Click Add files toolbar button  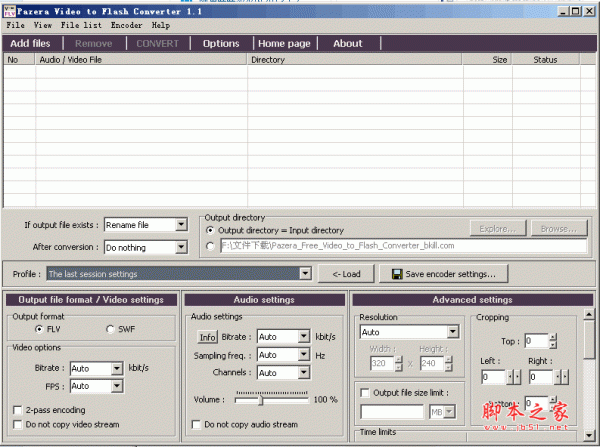[x=30, y=43]
